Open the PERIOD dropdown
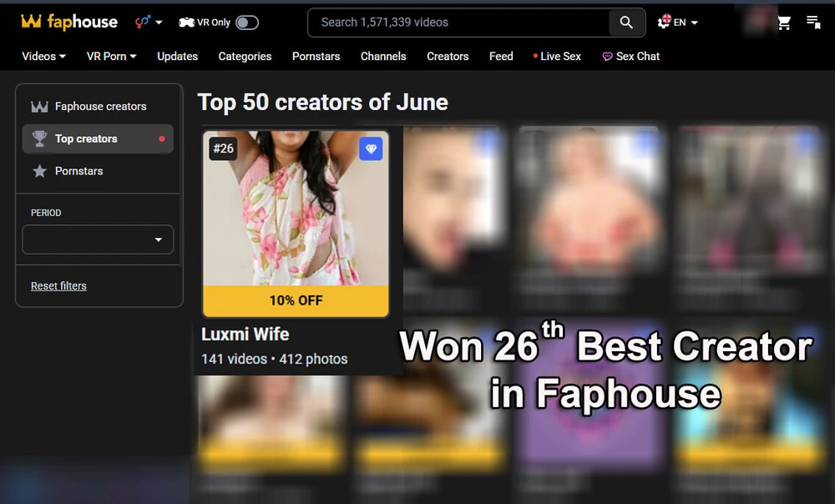This screenshot has width=835, height=504. [98, 239]
